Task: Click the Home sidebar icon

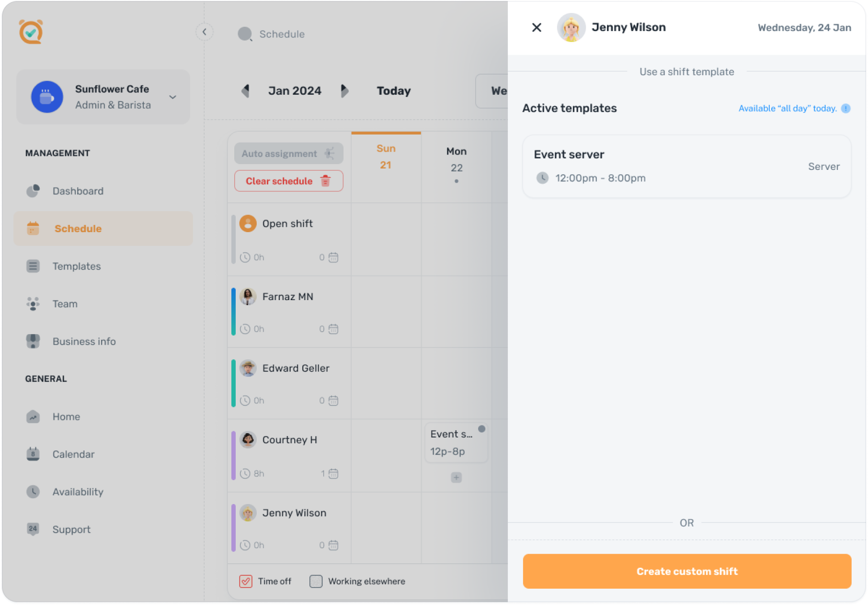Action: (33, 416)
